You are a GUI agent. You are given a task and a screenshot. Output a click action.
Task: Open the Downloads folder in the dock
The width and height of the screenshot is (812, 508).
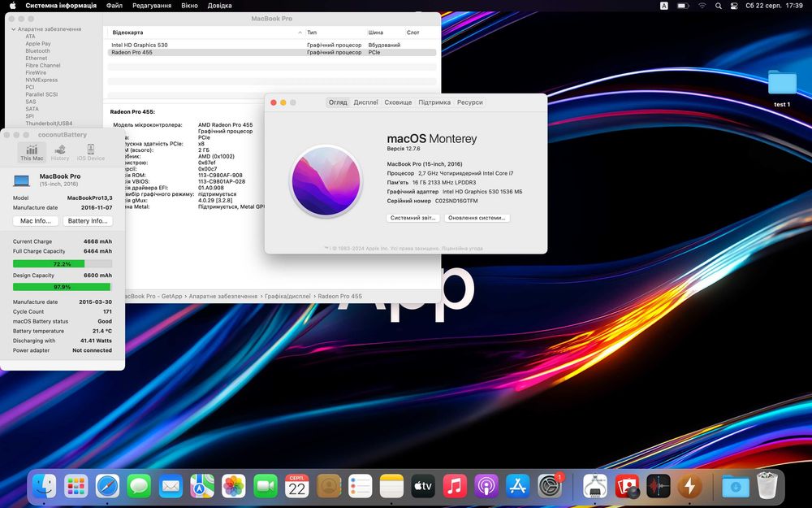[x=736, y=486]
